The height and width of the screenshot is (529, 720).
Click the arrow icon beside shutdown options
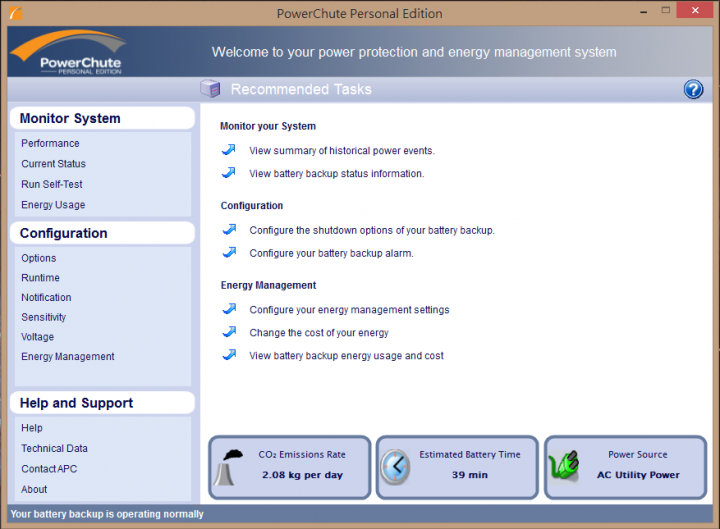click(229, 229)
